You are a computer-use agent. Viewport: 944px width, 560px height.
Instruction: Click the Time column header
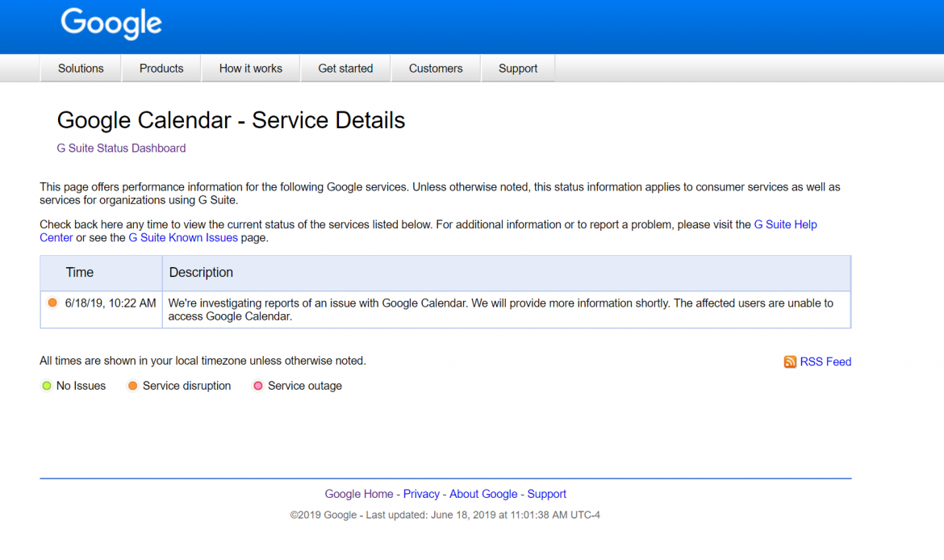80,273
